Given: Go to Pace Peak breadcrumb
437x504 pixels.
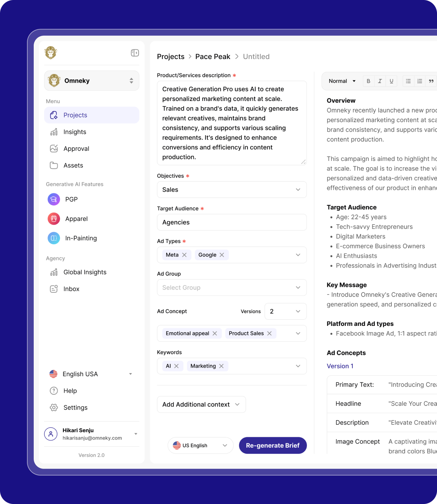Looking at the screenshot, I should pos(213,57).
